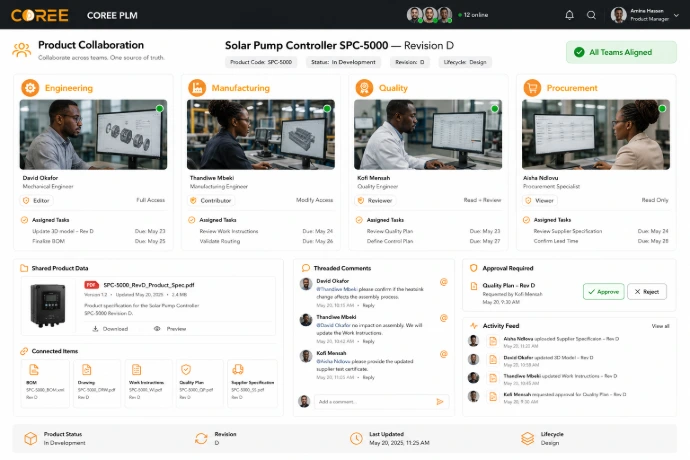Open the Quality Plan connected item
The width and height of the screenshot is (690, 460).
coord(200,383)
